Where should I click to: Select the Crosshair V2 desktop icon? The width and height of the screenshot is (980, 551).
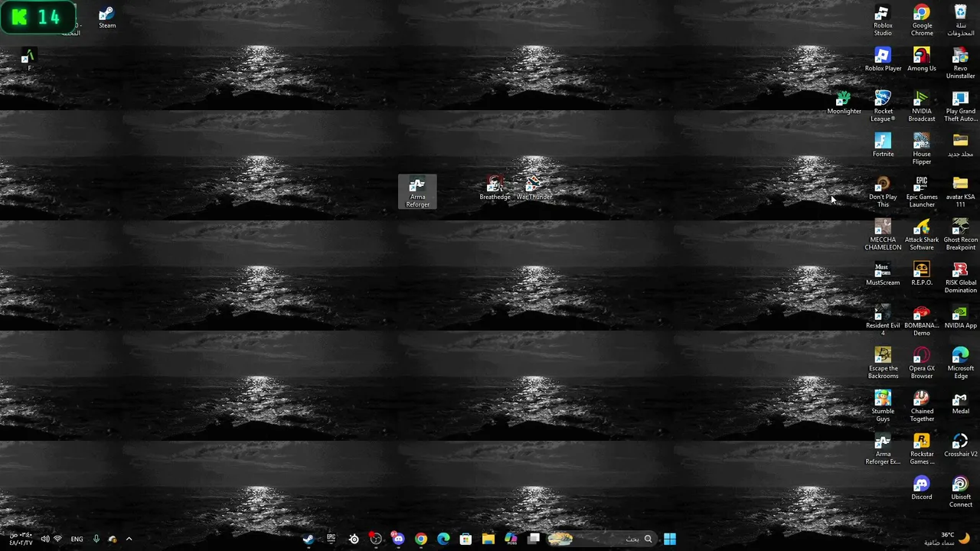pyautogui.click(x=960, y=446)
